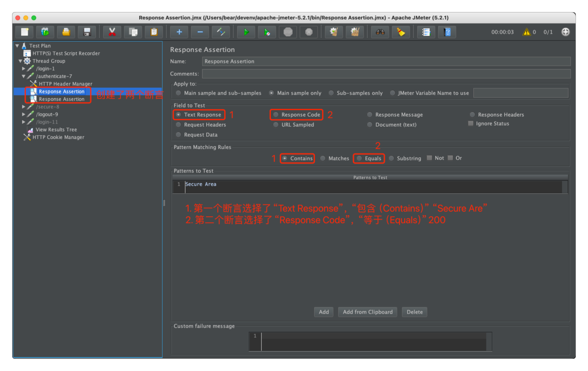Choose Request Data radio button

point(197,135)
